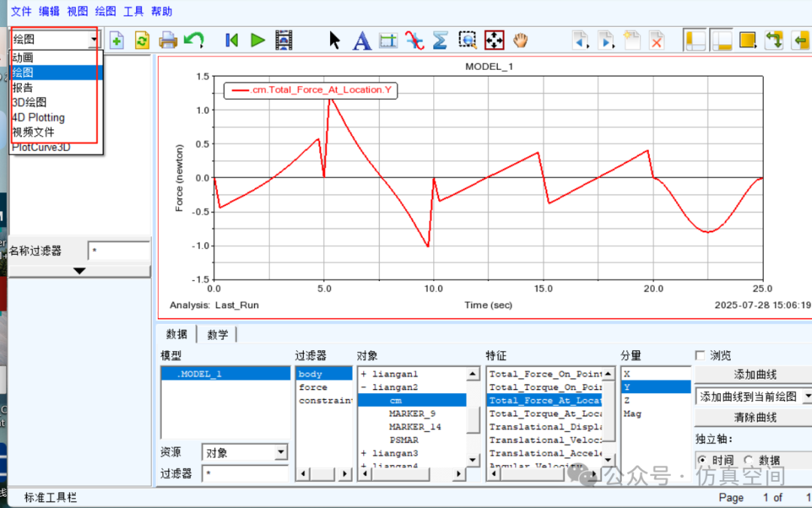
Task: Go to next page with right-arrow page icon
Action: (606, 40)
